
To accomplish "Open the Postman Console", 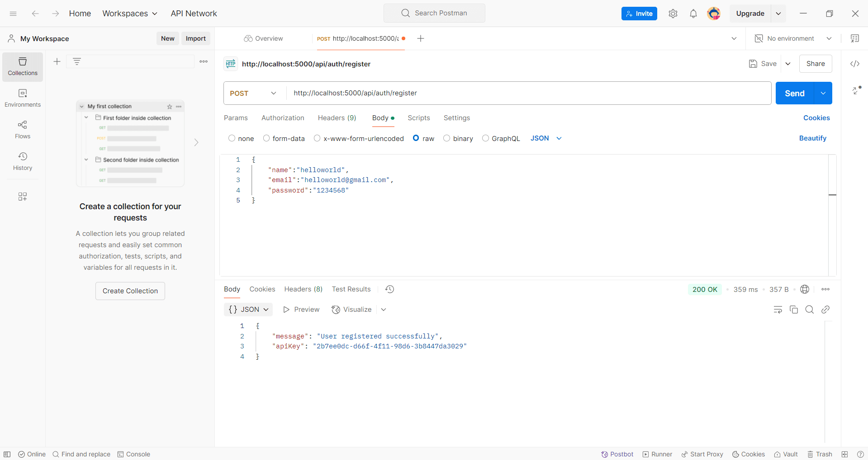I will point(133,454).
